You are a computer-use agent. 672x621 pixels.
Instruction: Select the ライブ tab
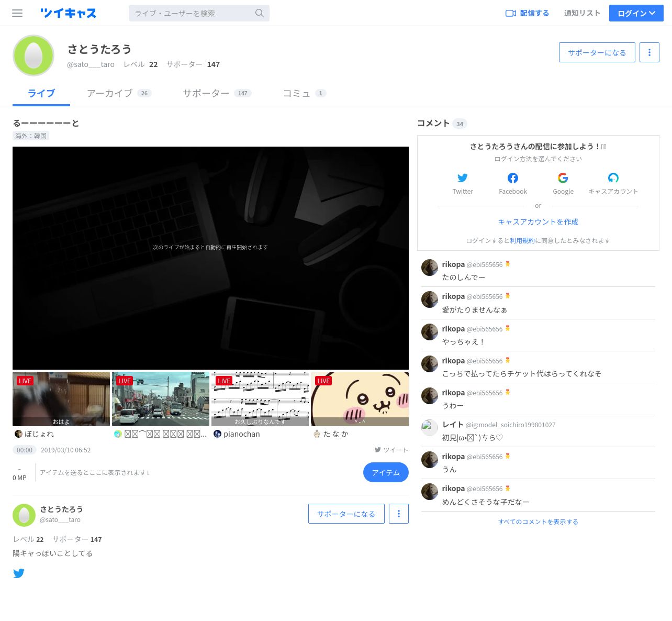pyautogui.click(x=41, y=93)
